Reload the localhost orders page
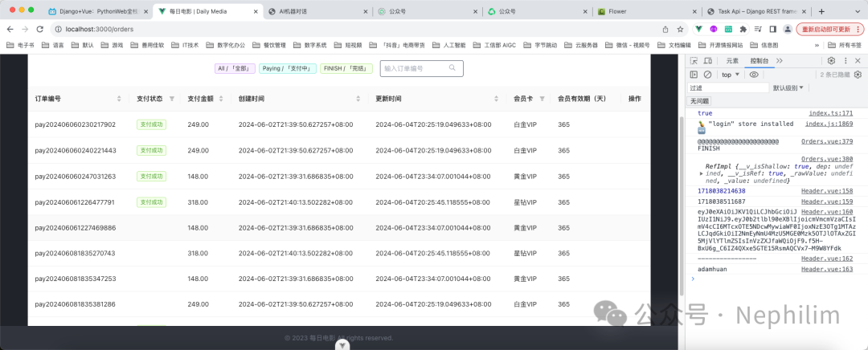Screen dimensions: 868x350 (39, 30)
